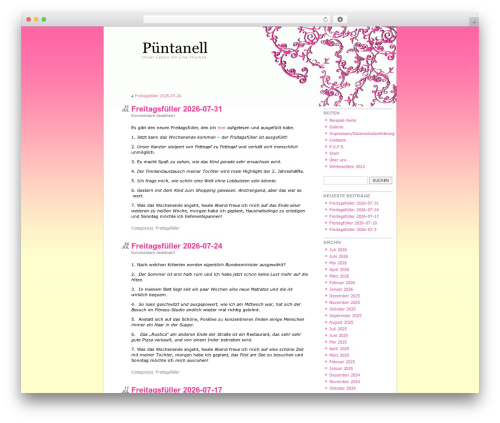Screen dimensions: 500x423
Task: Open the November 2024 archive
Action: pos(344,382)
